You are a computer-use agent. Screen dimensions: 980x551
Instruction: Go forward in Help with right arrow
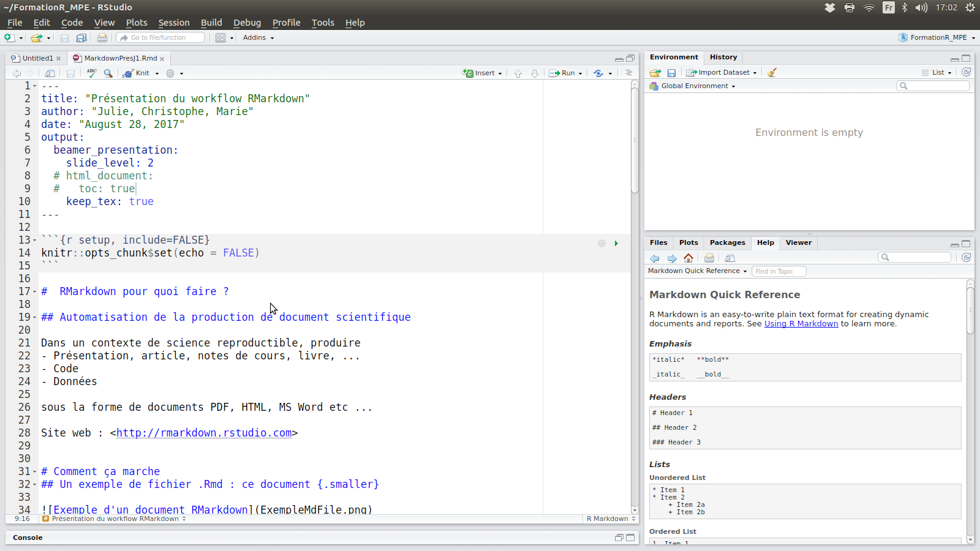click(x=672, y=258)
